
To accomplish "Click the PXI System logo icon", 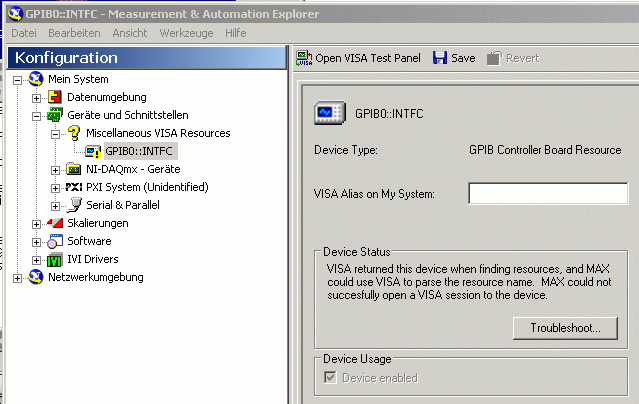I will coord(74,187).
